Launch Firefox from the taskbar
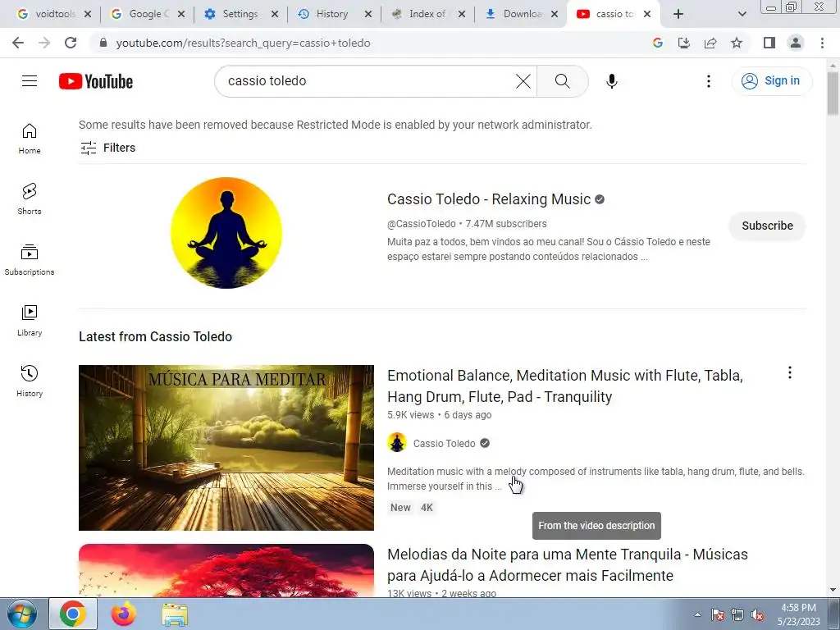 [123, 614]
